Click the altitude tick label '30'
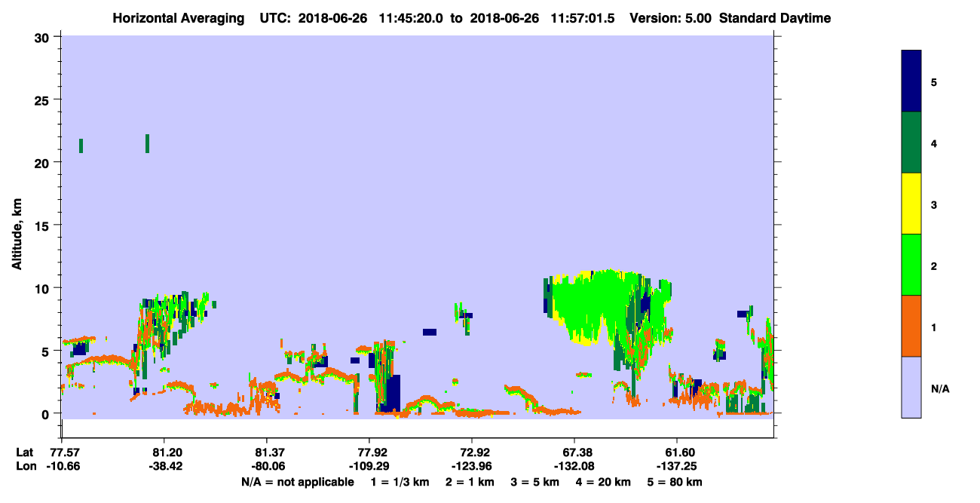980x503 pixels. 44,37
